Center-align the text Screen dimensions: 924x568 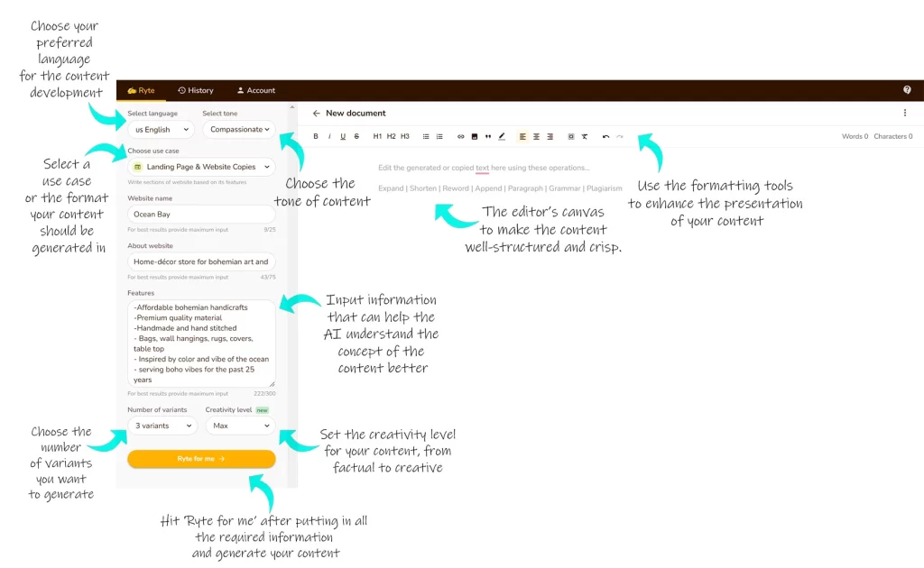[x=536, y=136]
